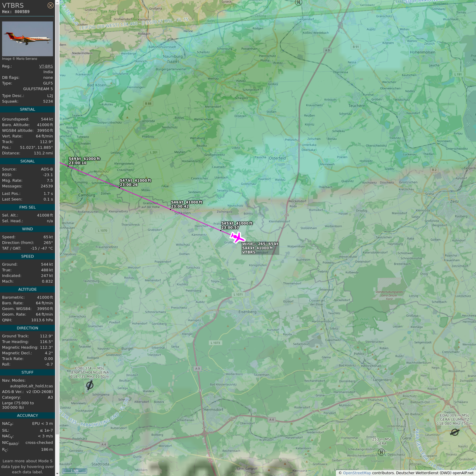Screen dimensions: 476x476
Task: Open the Gulfstream aircraft photo
Action: click(27, 39)
